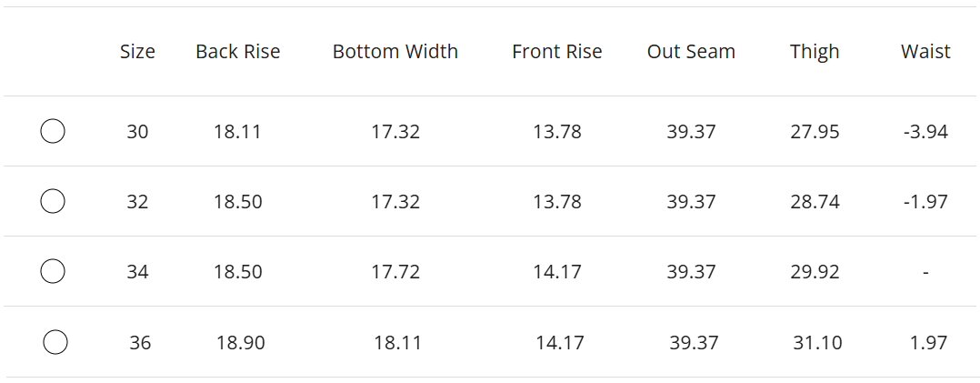Click the Thigh column header
This screenshot has width=980, height=383.
click(x=815, y=52)
